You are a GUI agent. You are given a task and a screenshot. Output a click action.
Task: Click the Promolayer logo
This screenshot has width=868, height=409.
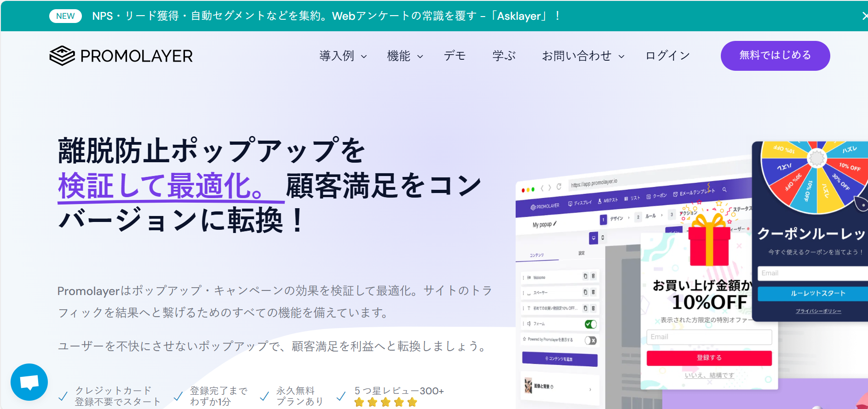(121, 56)
